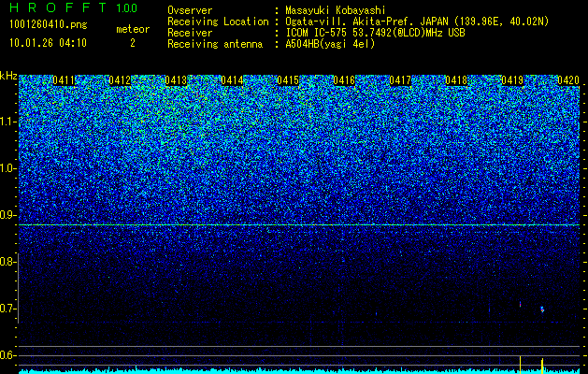
Task: Click the 0419 time marker
Action: [512, 80]
